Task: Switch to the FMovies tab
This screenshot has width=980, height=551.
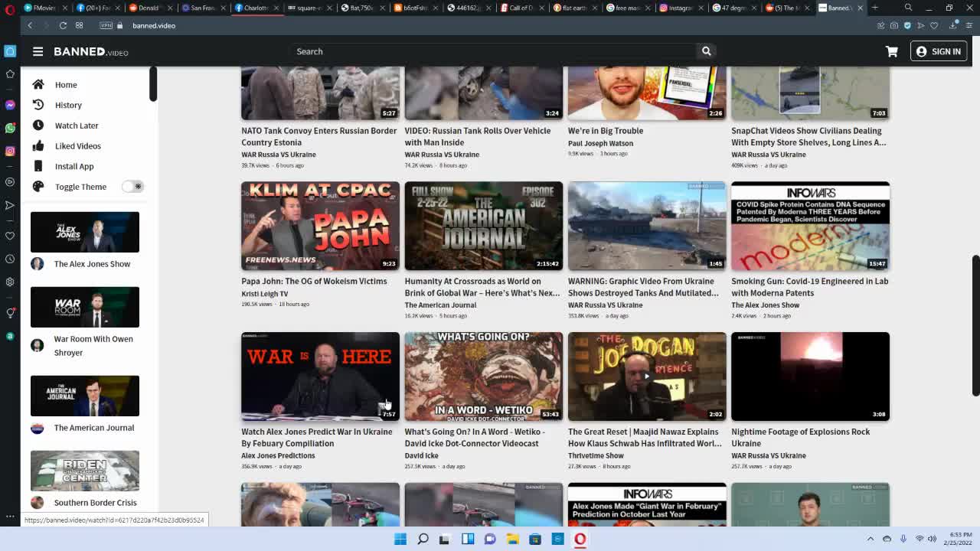Action: (x=45, y=8)
